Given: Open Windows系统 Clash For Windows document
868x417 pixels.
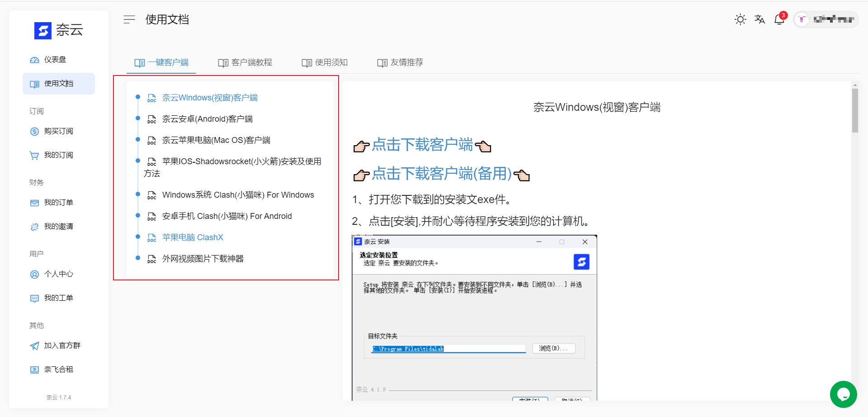Looking at the screenshot, I should pos(238,195).
